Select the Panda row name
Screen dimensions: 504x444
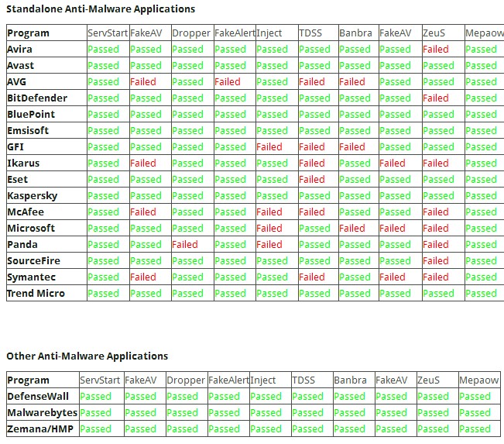pyautogui.click(x=22, y=245)
